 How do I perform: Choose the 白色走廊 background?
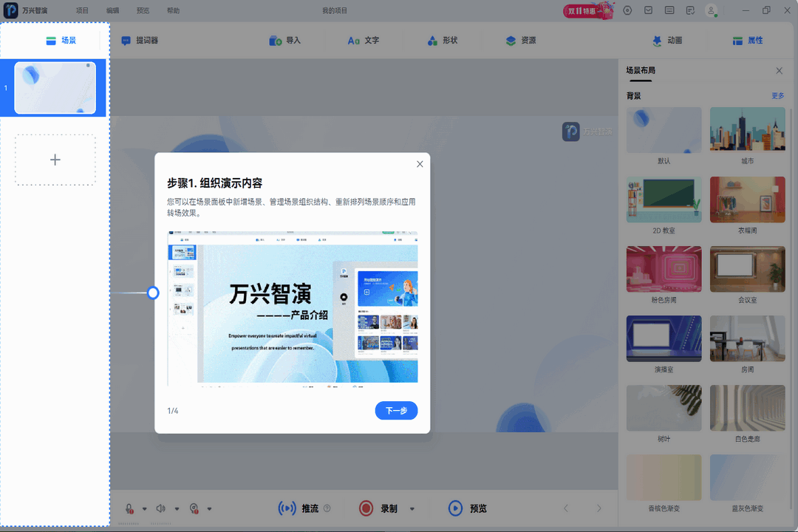coord(748,408)
